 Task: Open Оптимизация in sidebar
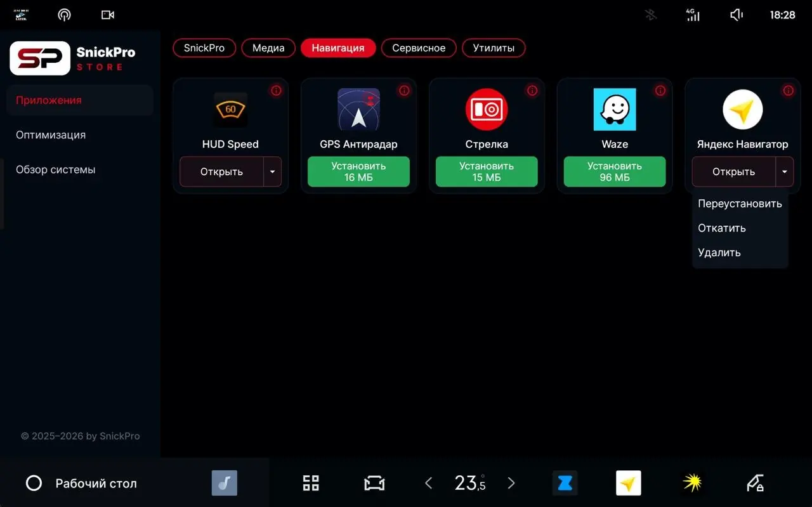pos(80,135)
